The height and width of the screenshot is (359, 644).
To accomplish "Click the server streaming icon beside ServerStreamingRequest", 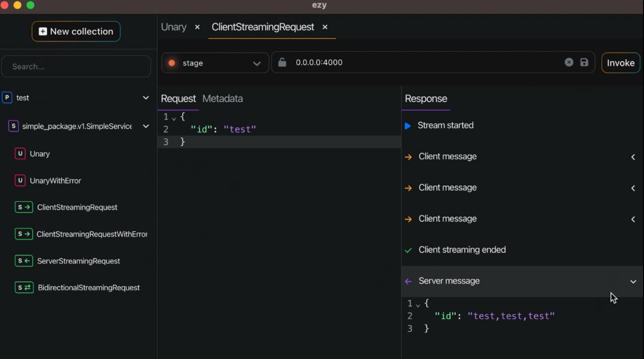I will (x=24, y=261).
